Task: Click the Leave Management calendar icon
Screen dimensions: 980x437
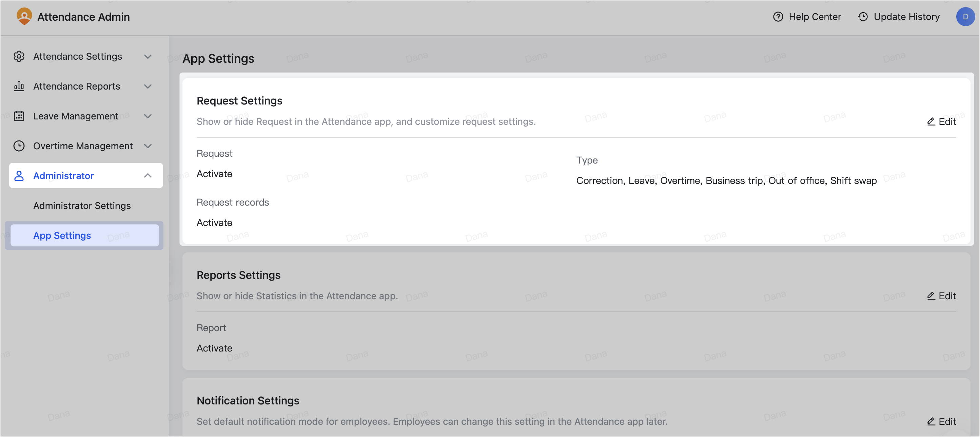Action: pyautogui.click(x=19, y=116)
